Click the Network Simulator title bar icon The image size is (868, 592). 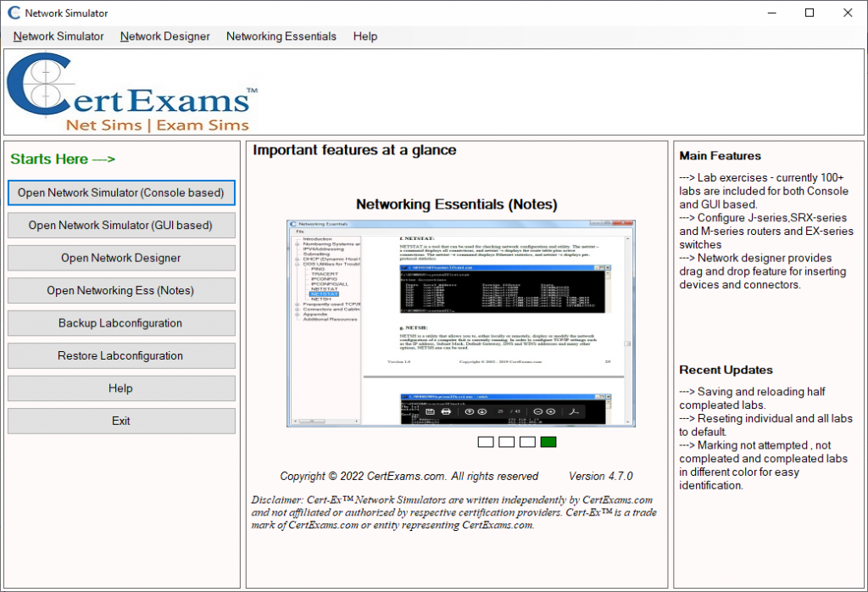click(x=14, y=14)
